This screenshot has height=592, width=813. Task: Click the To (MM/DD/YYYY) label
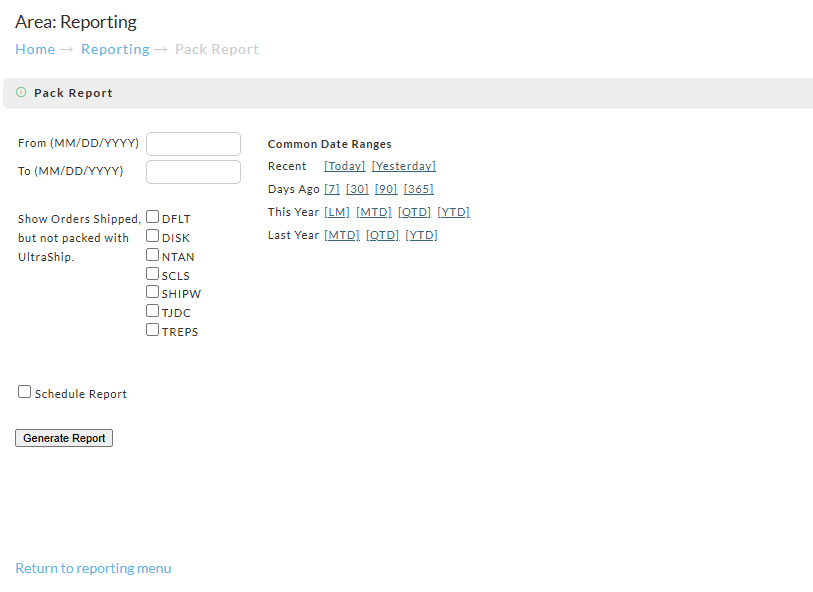click(71, 171)
